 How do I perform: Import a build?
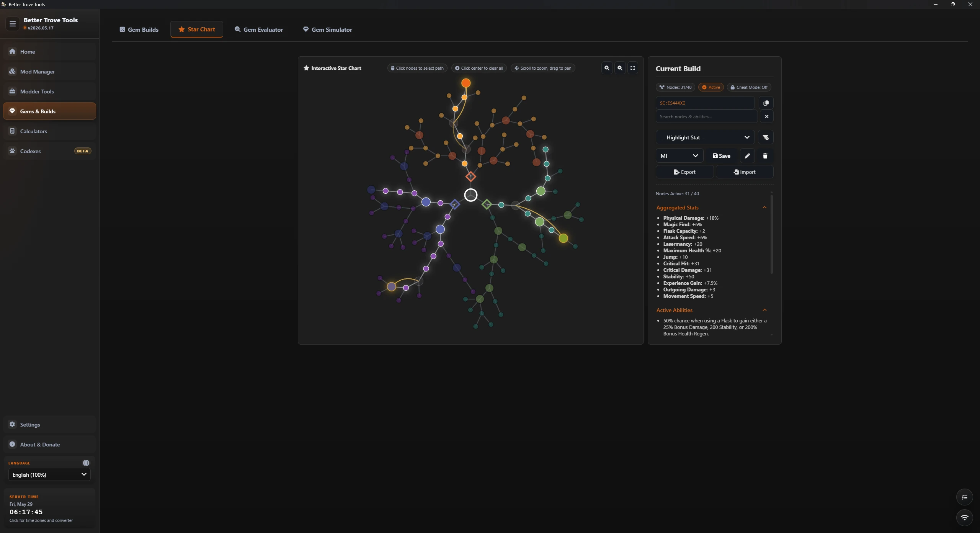click(x=745, y=172)
